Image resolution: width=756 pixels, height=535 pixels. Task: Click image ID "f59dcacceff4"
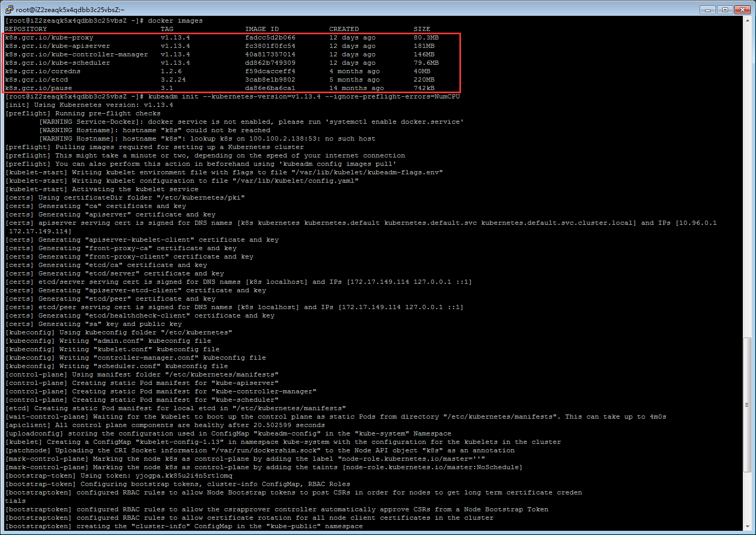tap(270, 71)
